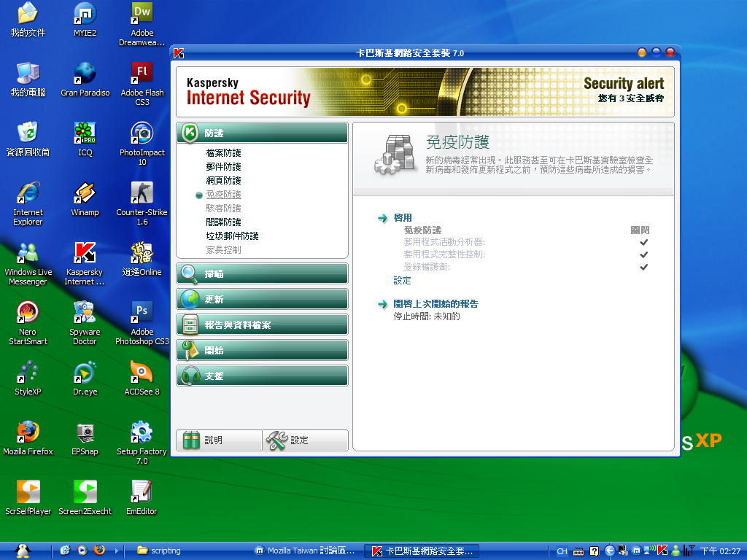Screen dimensions: 747x560
Task: Open the Adobe Dreamweaver desktop shortcut
Action: [142, 24]
